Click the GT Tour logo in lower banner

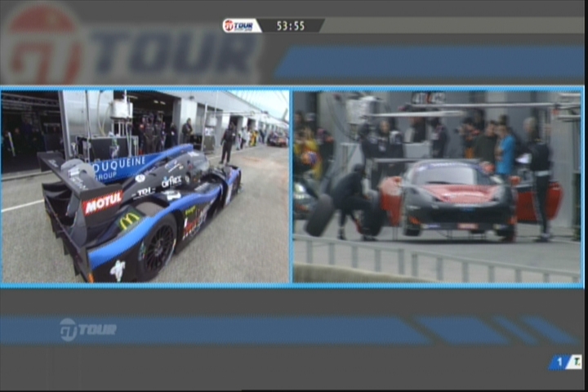click(x=88, y=330)
